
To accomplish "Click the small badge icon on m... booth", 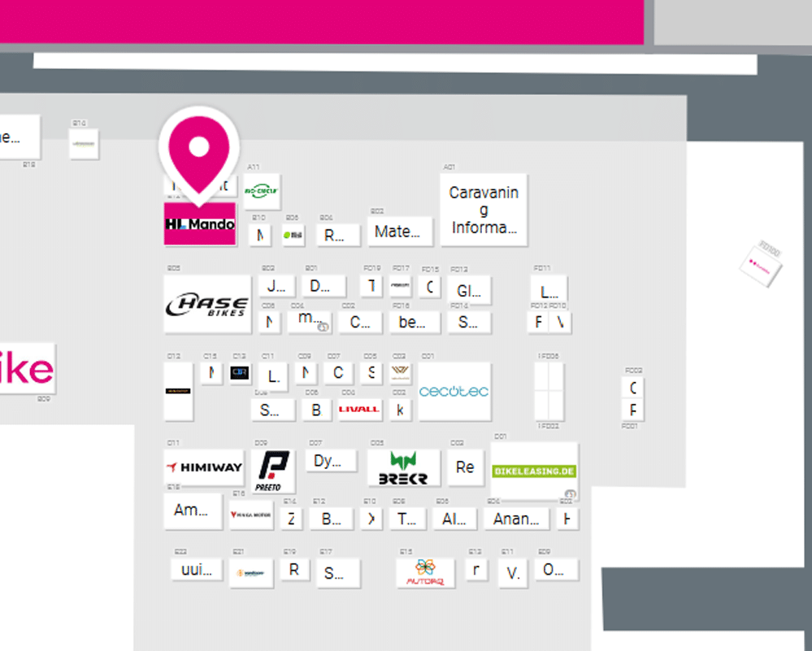I will tap(323, 328).
